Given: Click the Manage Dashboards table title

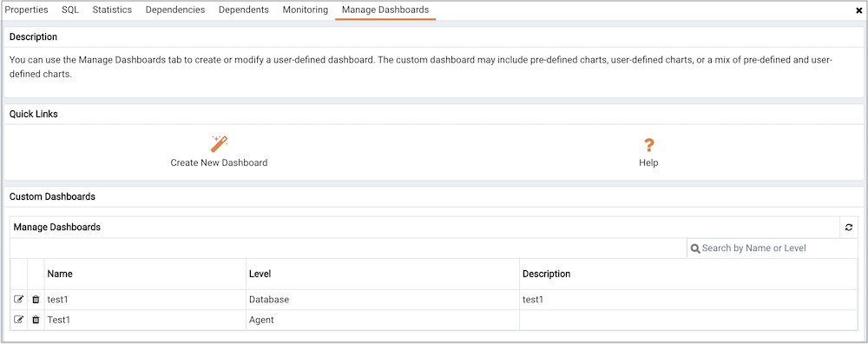Looking at the screenshot, I should [57, 227].
